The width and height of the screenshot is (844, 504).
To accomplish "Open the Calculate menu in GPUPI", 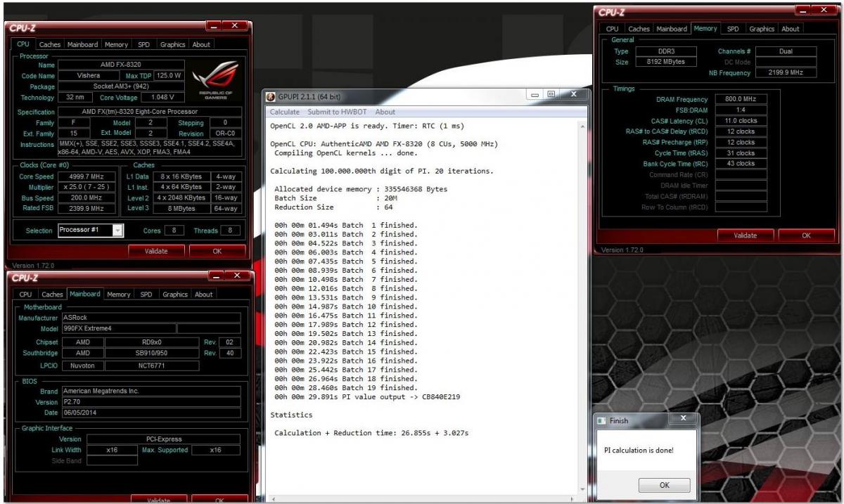I will pyautogui.click(x=284, y=112).
